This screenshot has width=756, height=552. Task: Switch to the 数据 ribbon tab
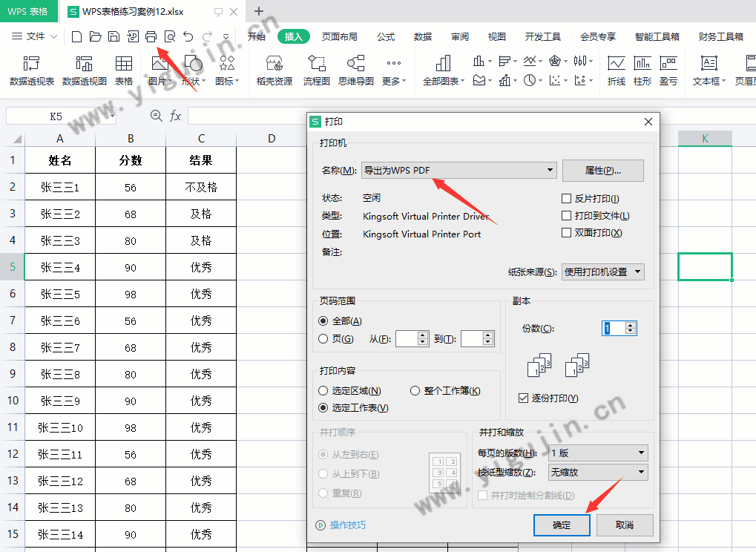tap(423, 36)
